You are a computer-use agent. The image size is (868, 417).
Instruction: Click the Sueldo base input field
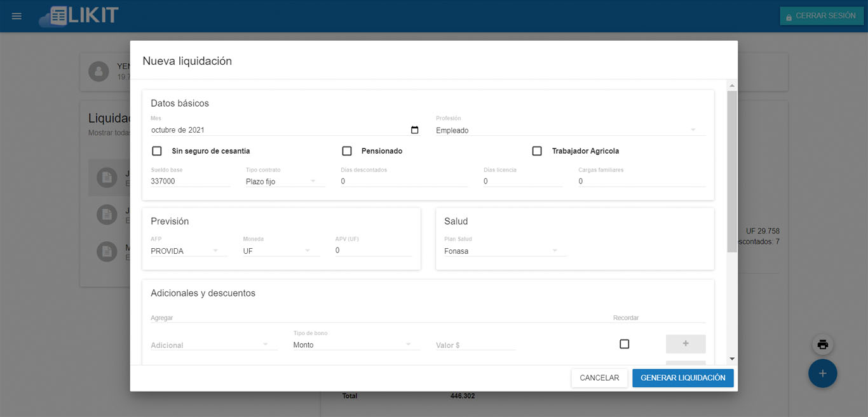coord(190,182)
